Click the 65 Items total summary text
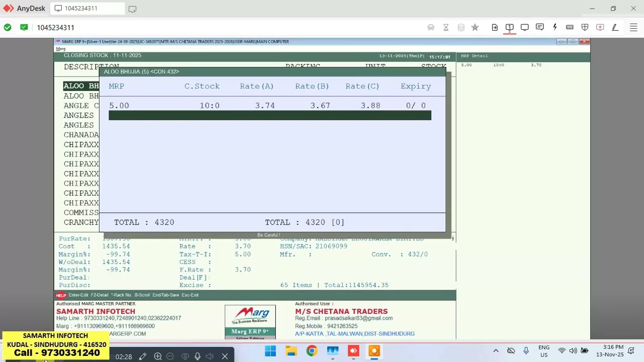The image size is (644, 362). 334,285
